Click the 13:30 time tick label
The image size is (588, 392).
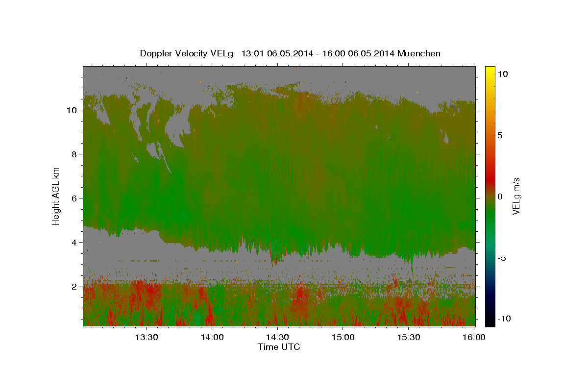click(146, 337)
